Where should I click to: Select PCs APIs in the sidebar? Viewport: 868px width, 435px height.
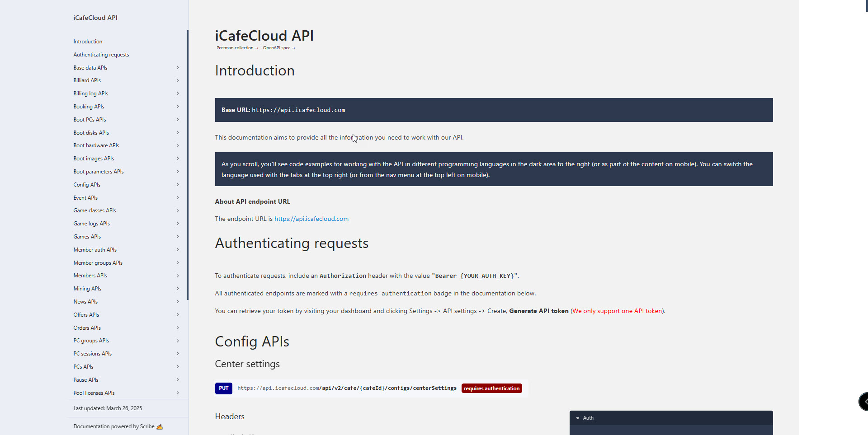(x=84, y=367)
